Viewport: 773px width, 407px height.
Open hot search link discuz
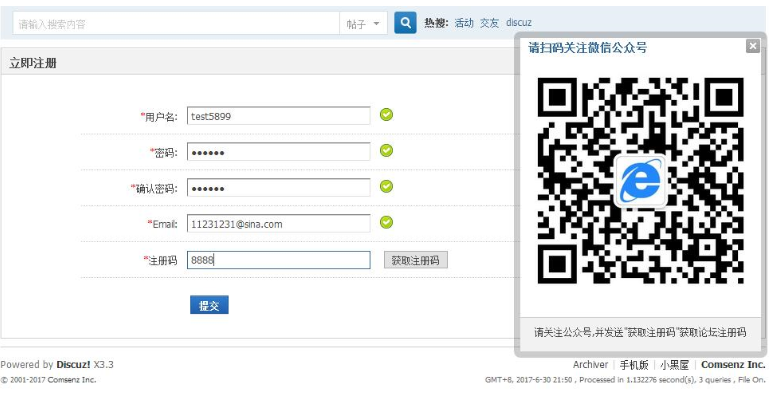(x=519, y=23)
